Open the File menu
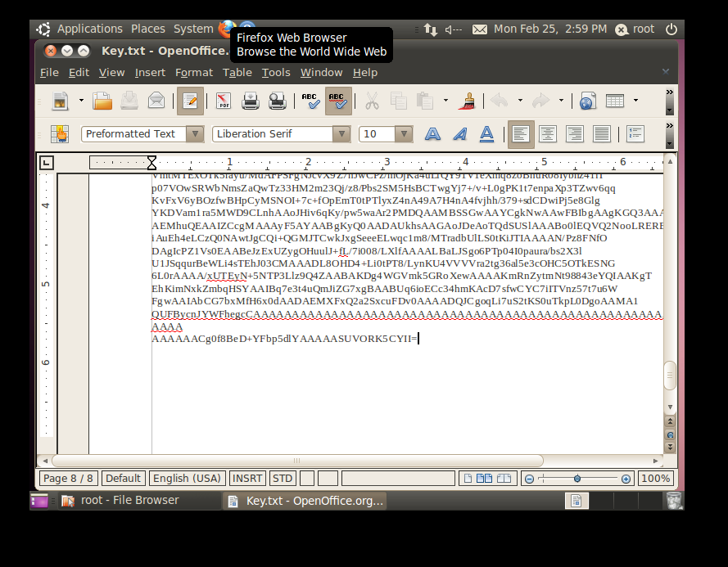 49,73
